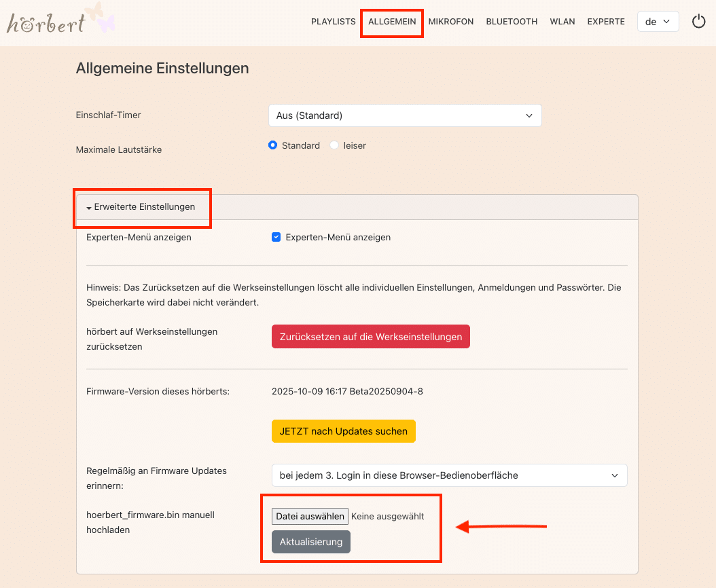Open the language selector showing de
716x588 pixels.
(x=657, y=21)
